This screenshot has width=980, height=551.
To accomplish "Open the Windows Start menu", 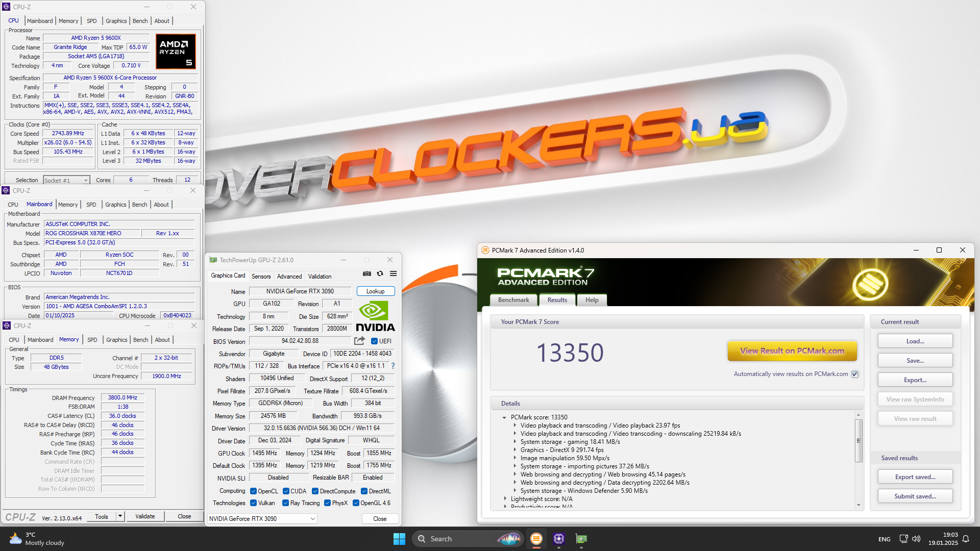I will pos(399,539).
